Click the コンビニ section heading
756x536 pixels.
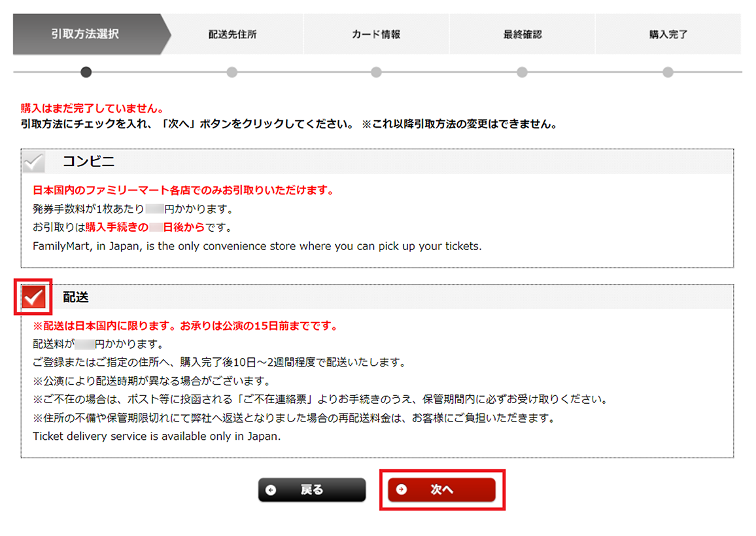[88, 162]
